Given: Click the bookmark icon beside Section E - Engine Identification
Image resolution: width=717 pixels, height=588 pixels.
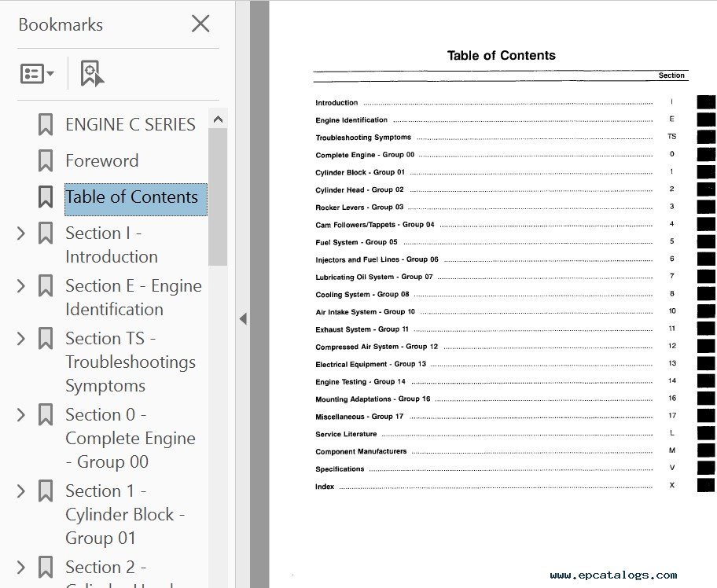Looking at the screenshot, I should [46, 285].
